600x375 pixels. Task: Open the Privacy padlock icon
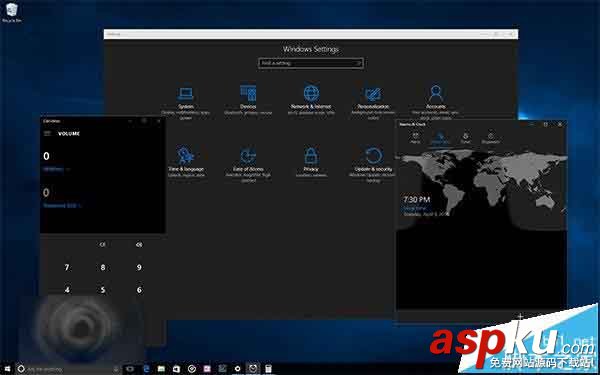click(311, 156)
